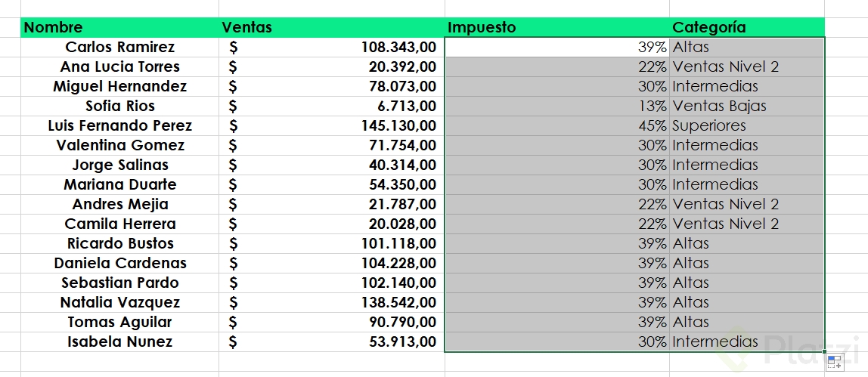868x377 pixels.
Task: Click the Impuesto column header cell
Action: pyautogui.click(x=556, y=28)
